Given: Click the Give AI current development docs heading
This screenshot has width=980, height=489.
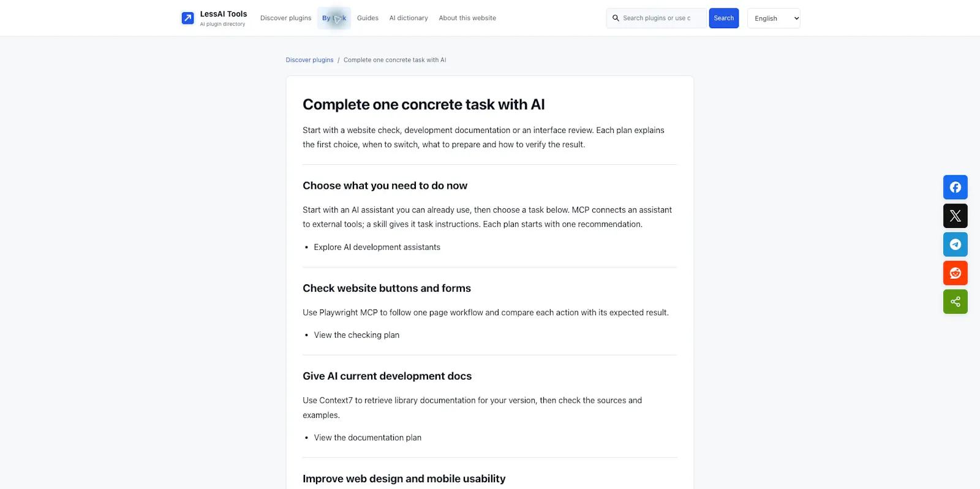Looking at the screenshot, I should tap(387, 376).
